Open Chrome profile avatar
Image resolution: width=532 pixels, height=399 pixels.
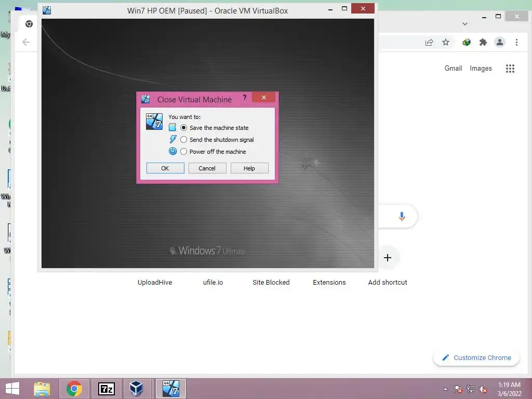click(x=500, y=43)
